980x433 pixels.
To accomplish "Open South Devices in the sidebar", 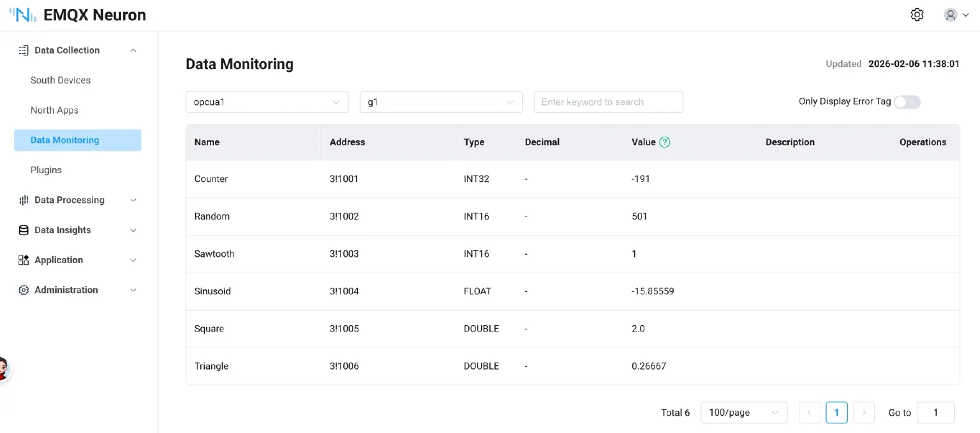I will click(x=61, y=80).
